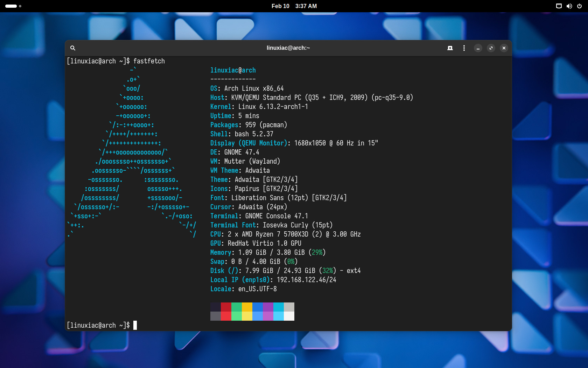Click the 'Swap: 0 B / 4.00 GiB' line
This screenshot has height=368, width=588.
click(254, 261)
